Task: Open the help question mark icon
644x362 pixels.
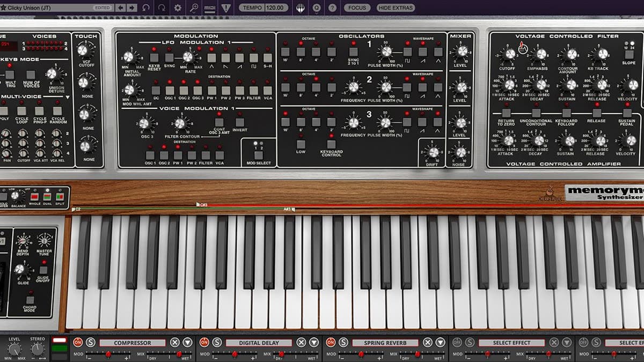Action: click(333, 8)
